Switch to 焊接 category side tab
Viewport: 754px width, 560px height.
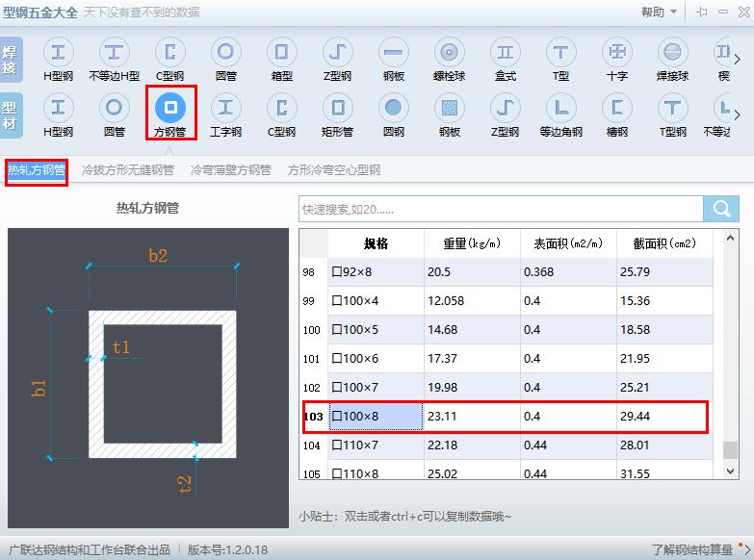pyautogui.click(x=11, y=60)
